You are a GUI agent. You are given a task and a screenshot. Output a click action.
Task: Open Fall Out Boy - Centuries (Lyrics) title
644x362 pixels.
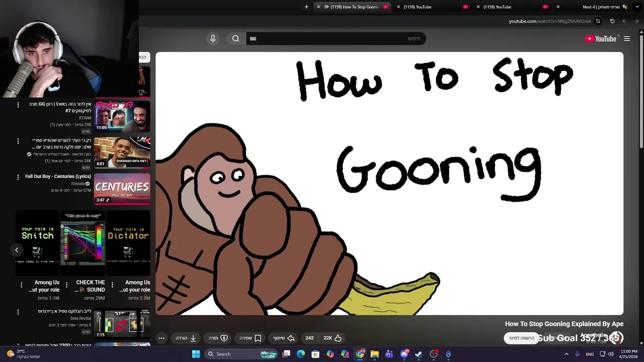(x=58, y=176)
